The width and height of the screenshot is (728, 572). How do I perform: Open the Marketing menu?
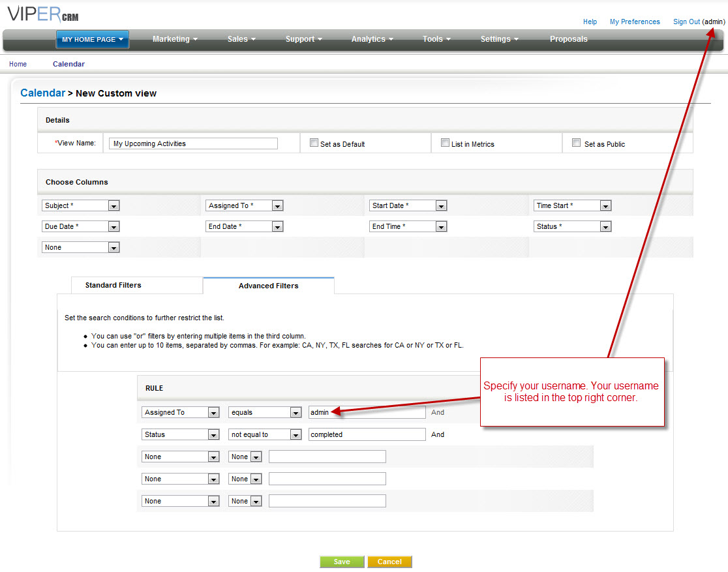point(175,40)
